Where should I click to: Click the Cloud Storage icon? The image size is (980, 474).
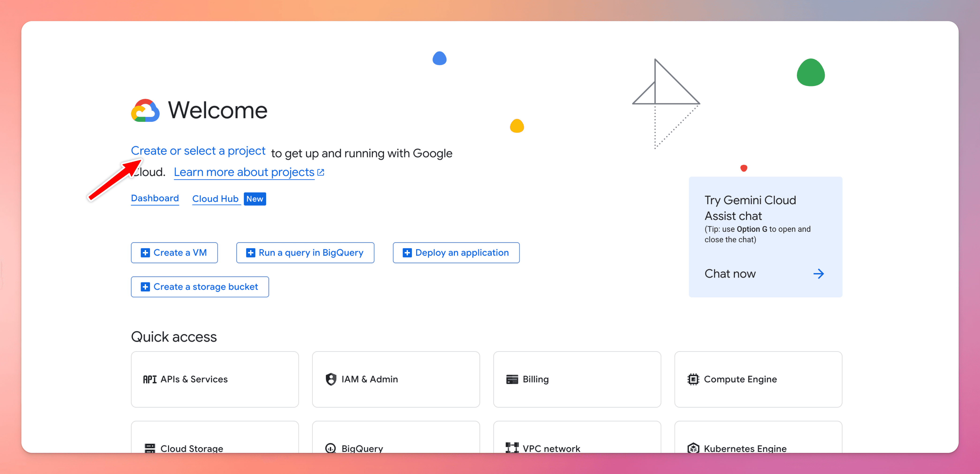[150, 448]
